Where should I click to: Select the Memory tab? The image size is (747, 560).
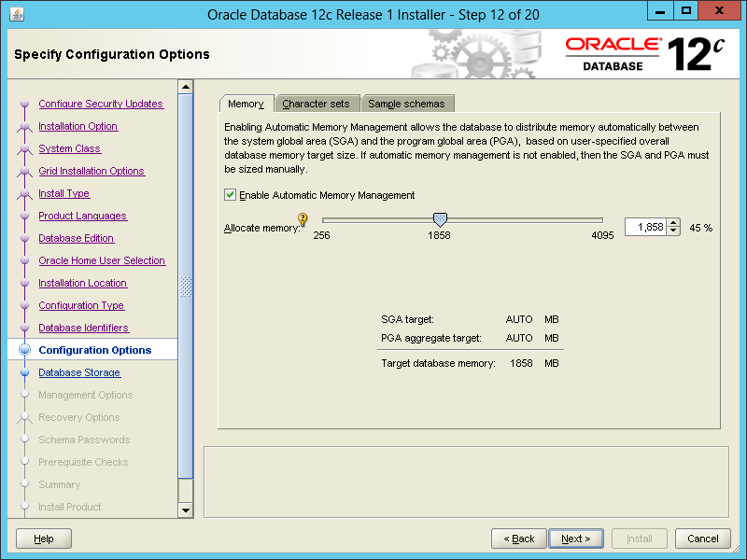246,104
